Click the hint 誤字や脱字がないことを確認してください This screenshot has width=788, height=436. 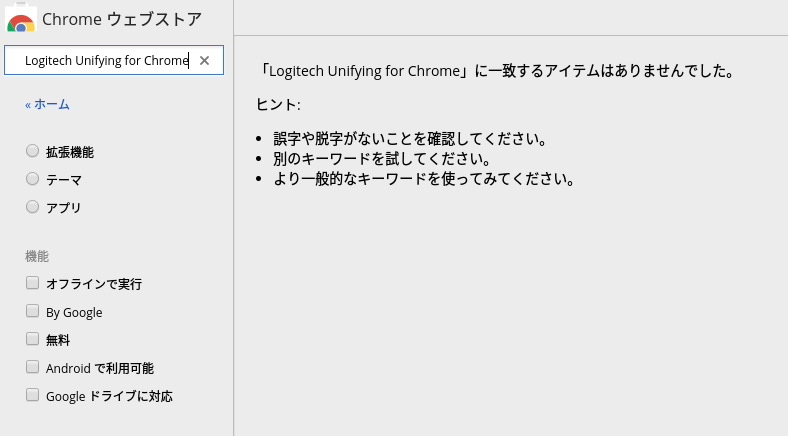pos(411,139)
